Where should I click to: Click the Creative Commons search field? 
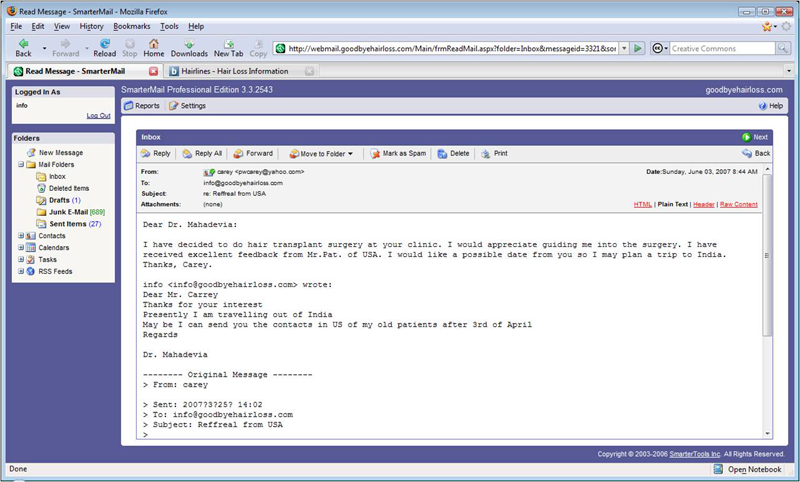pos(722,48)
